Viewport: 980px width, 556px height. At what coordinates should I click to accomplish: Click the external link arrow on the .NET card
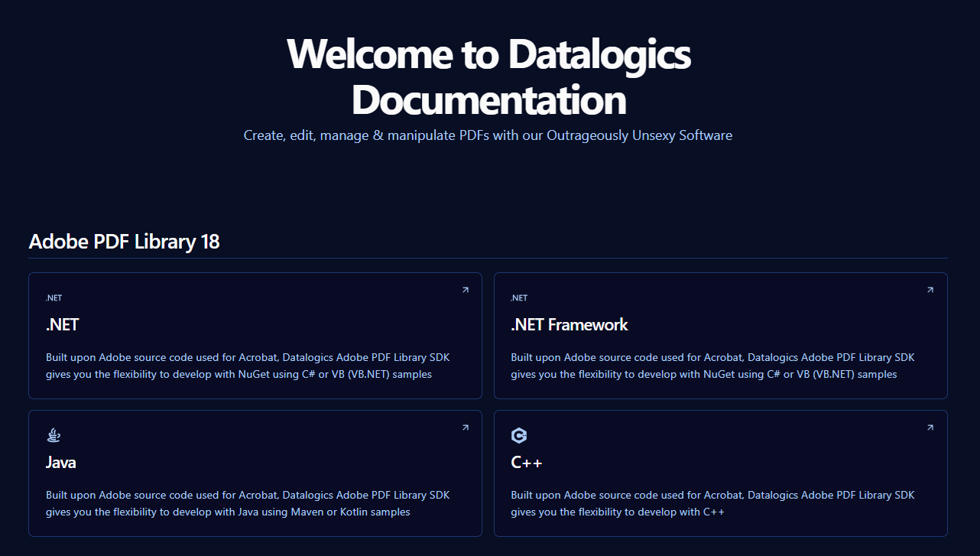[x=466, y=290]
